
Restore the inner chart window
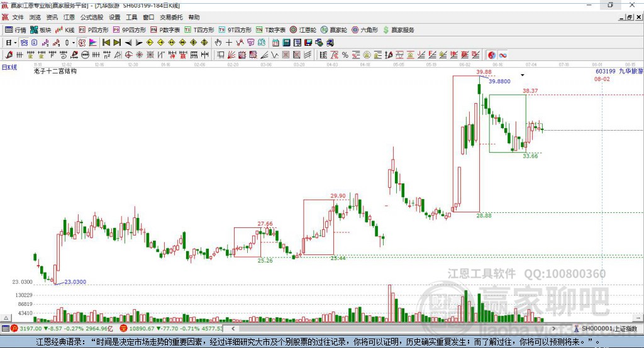[630, 17]
